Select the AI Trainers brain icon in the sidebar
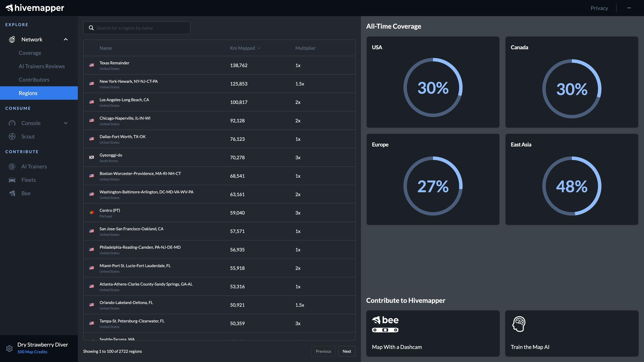Viewport: 644px width, 362px height. (x=12, y=166)
